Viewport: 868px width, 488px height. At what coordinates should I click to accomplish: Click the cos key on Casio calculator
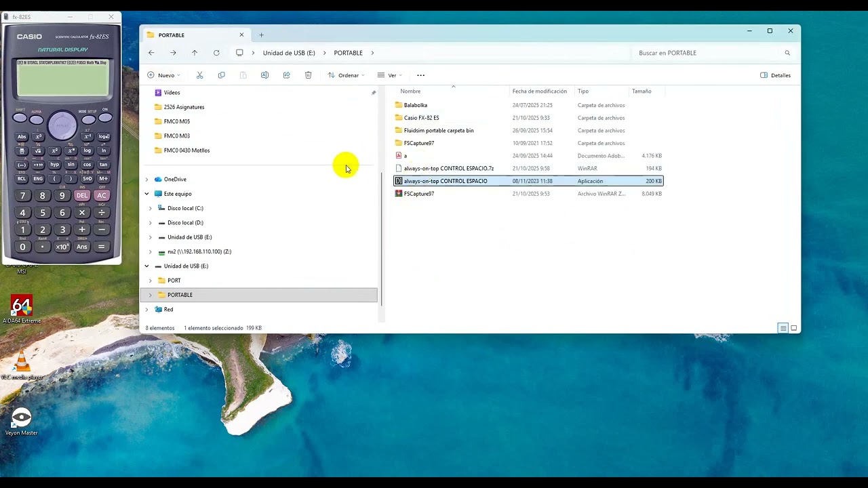(87, 164)
